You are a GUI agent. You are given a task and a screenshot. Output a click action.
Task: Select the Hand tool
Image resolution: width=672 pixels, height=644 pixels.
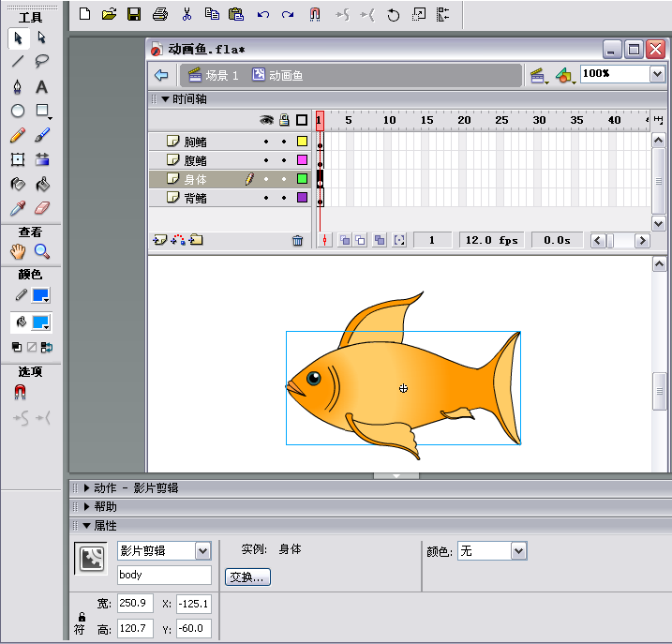17,251
